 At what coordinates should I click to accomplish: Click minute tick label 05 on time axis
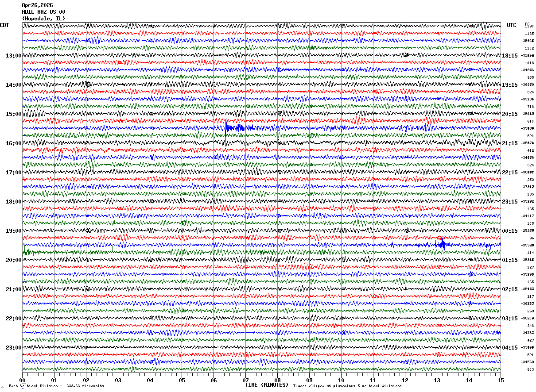click(x=182, y=380)
